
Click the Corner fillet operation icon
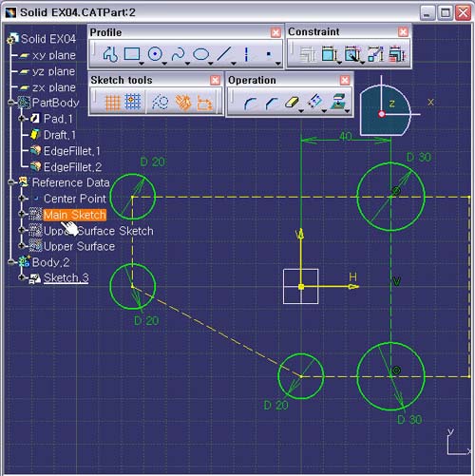tap(250, 103)
